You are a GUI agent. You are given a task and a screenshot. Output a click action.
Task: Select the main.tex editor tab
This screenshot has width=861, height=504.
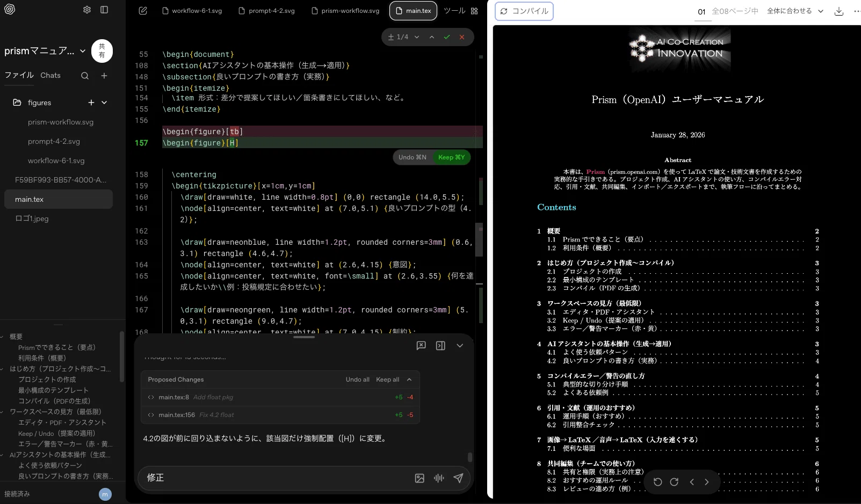pyautogui.click(x=413, y=11)
